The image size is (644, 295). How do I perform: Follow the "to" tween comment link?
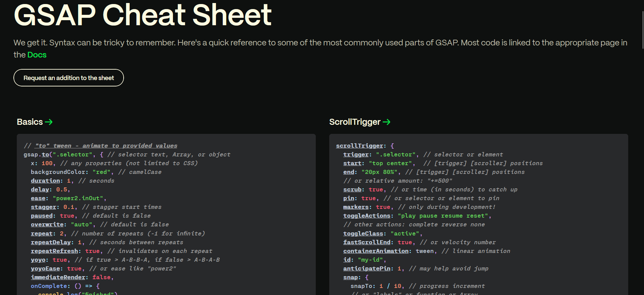106,146
